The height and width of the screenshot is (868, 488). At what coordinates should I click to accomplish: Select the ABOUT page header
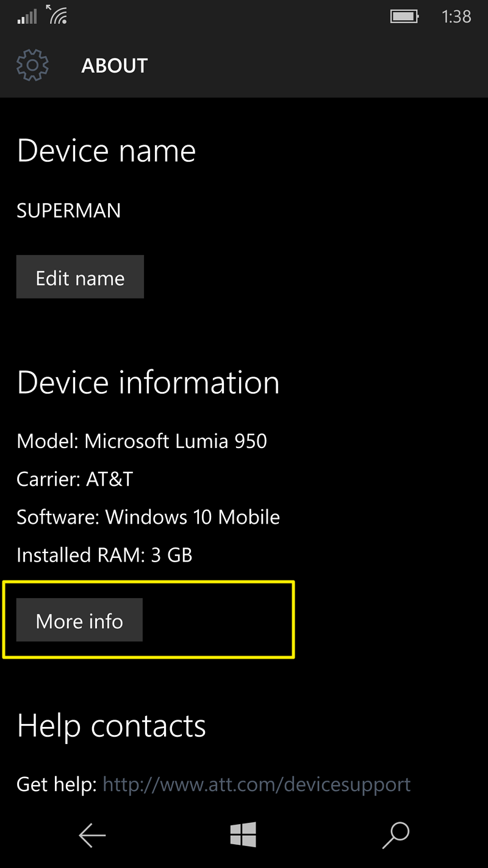[114, 65]
